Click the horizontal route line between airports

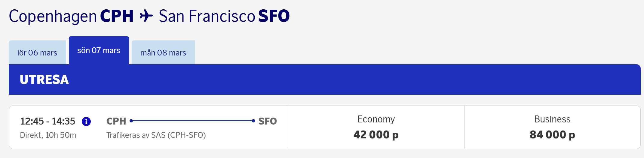[192, 121]
